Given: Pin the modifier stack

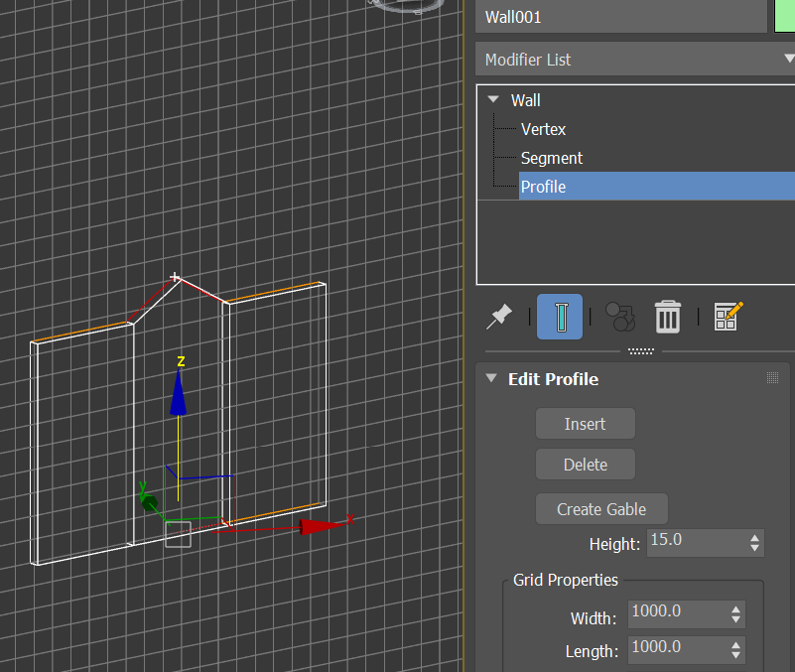Looking at the screenshot, I should (x=499, y=316).
